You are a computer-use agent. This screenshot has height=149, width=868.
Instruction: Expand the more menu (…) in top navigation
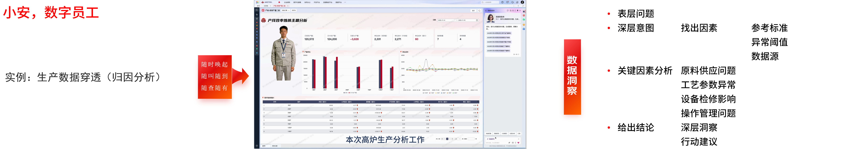pos(345,2)
